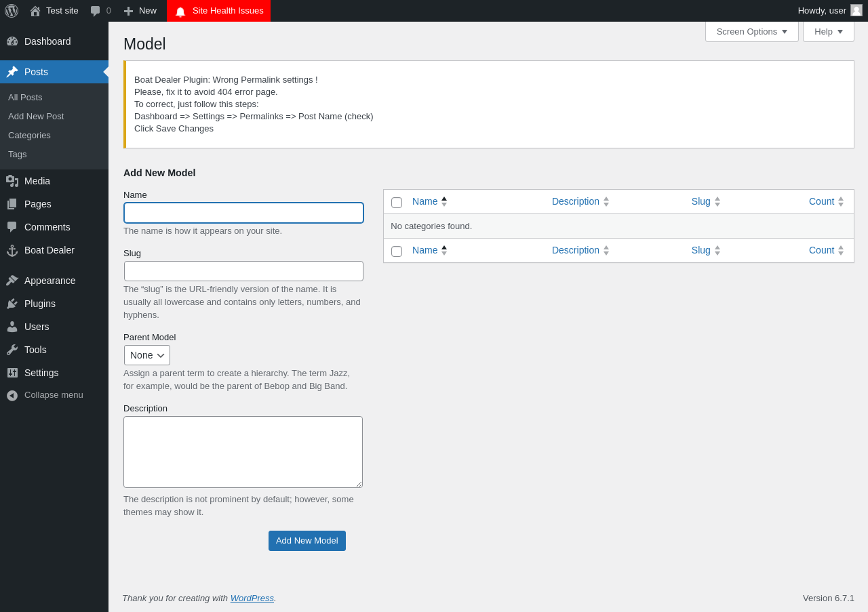Sort by the footer Slug column link
Viewport: 868px width, 612px height.
(x=701, y=250)
